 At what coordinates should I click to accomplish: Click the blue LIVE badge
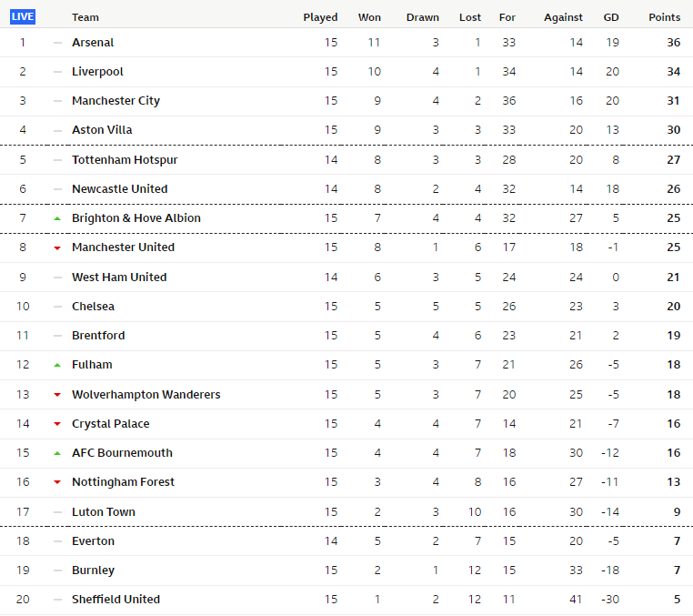(x=23, y=16)
